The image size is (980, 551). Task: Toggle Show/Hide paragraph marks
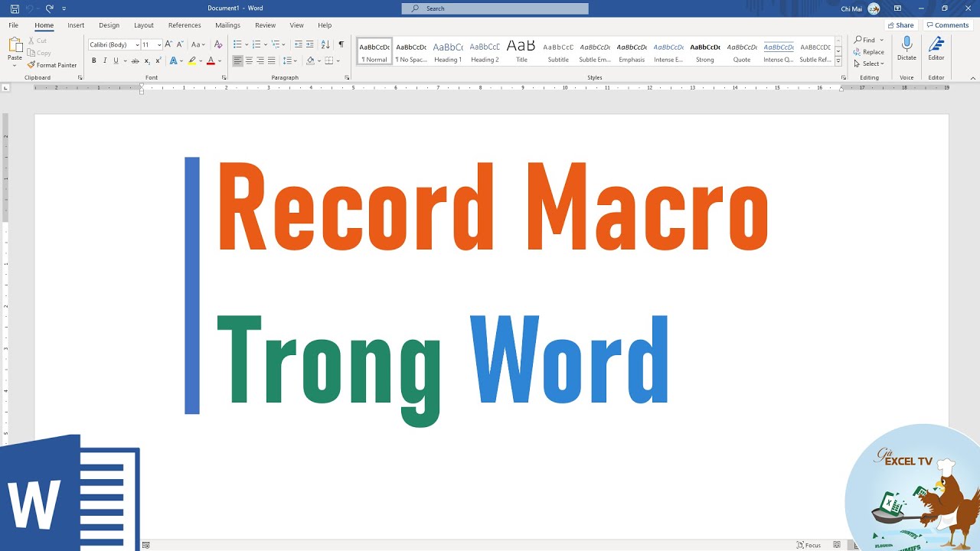(341, 44)
